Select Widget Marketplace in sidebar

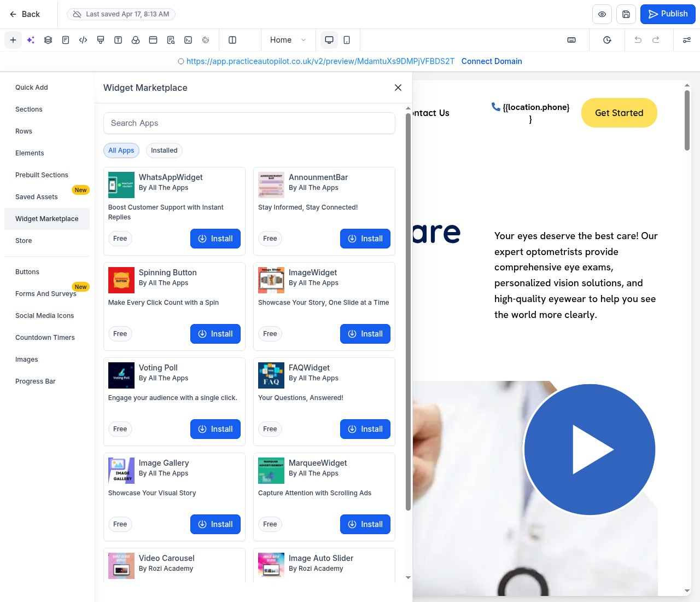[47, 219]
